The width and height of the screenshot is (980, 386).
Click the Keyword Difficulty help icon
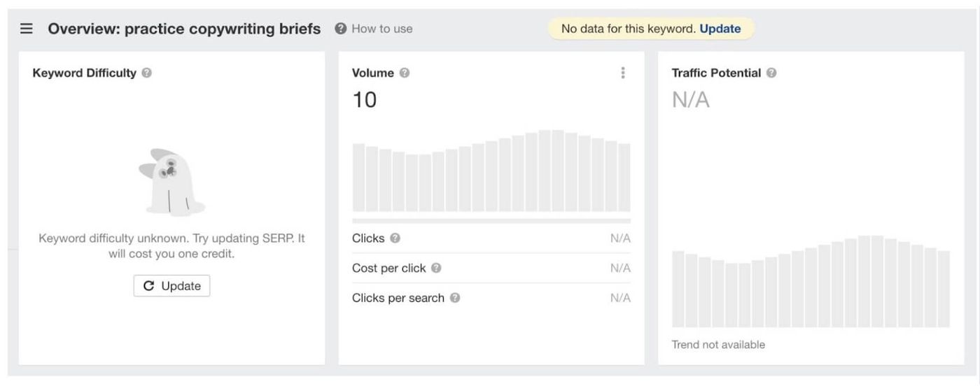[x=146, y=73]
